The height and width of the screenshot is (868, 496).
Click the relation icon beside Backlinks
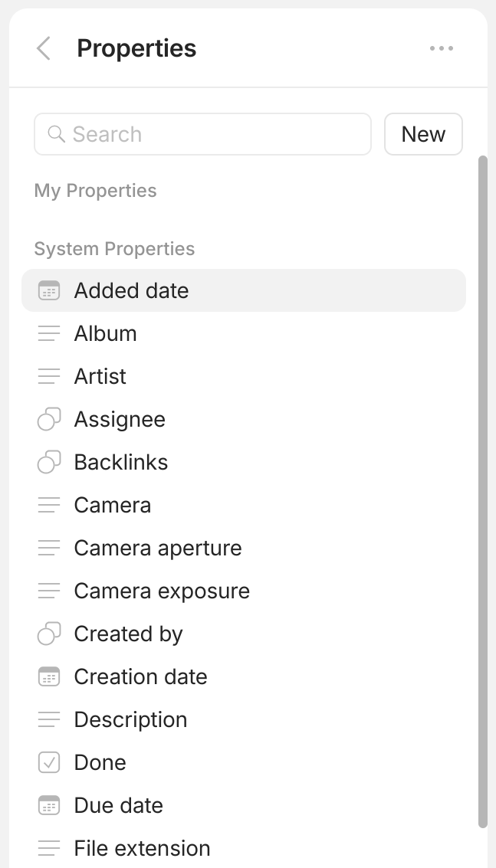pos(49,463)
